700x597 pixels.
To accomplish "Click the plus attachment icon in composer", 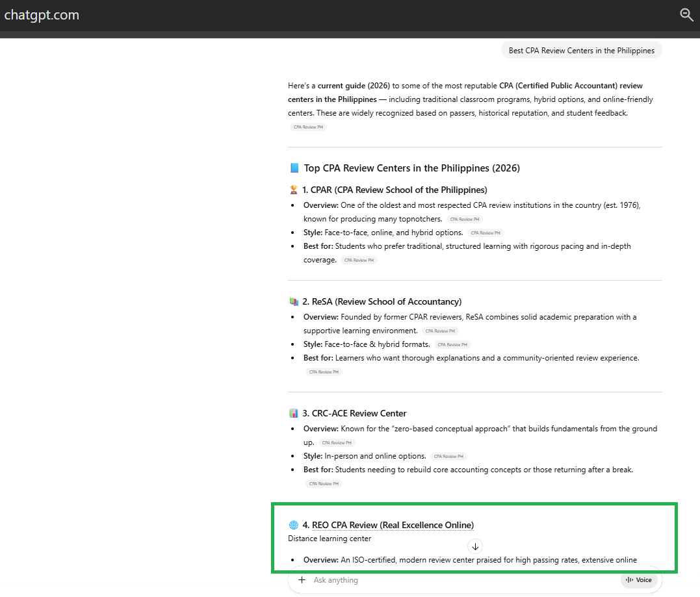I will (302, 580).
